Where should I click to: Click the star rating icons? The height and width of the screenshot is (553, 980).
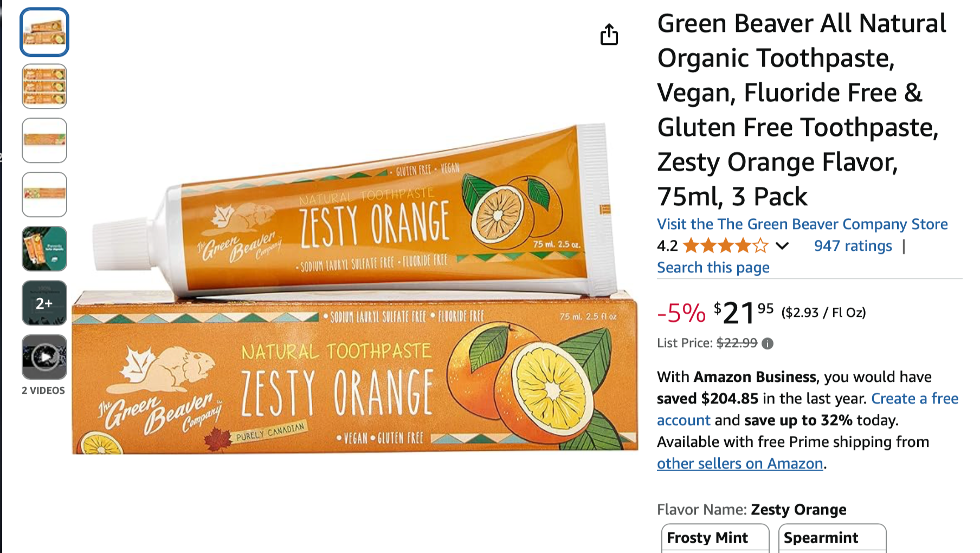point(726,246)
